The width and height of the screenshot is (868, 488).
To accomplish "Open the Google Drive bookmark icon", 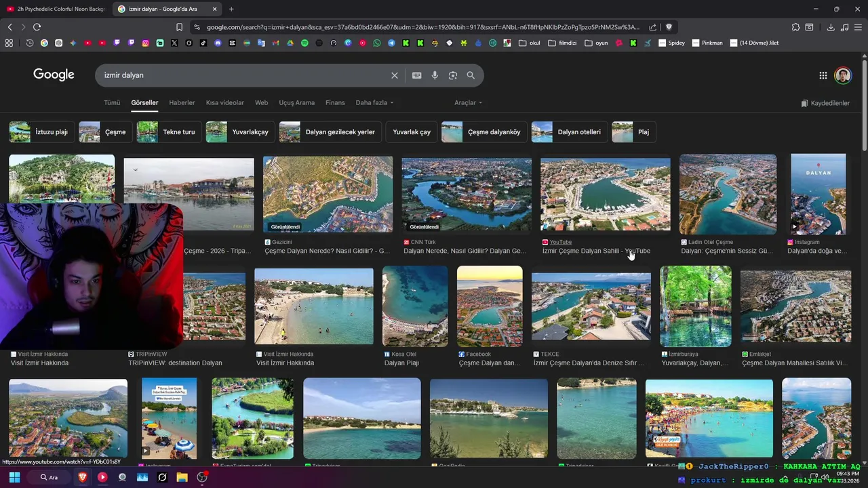I will (x=290, y=43).
